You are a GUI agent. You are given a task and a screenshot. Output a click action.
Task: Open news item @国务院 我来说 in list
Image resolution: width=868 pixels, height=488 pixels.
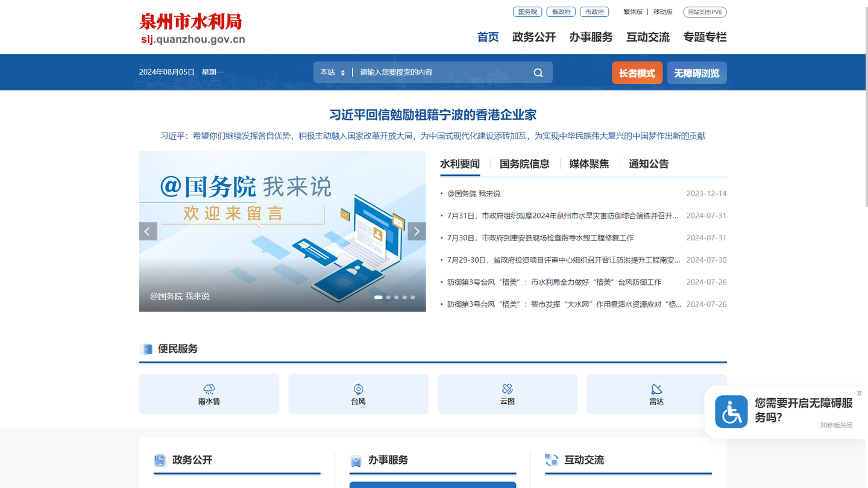pos(474,193)
